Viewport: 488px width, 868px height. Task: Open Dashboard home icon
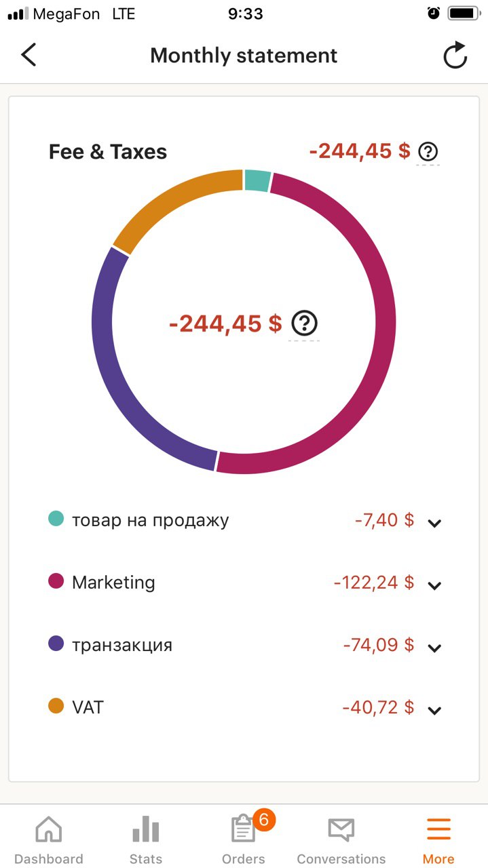[48, 829]
